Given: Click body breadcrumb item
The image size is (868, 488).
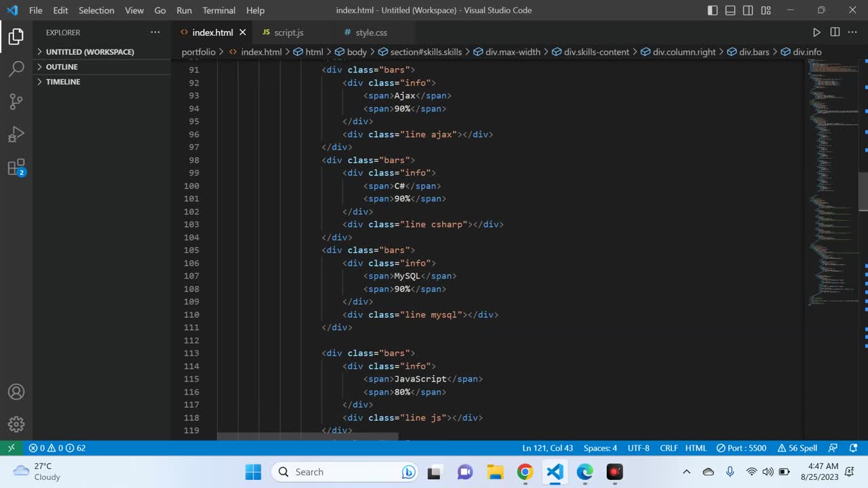Looking at the screenshot, I should click(x=351, y=52).
